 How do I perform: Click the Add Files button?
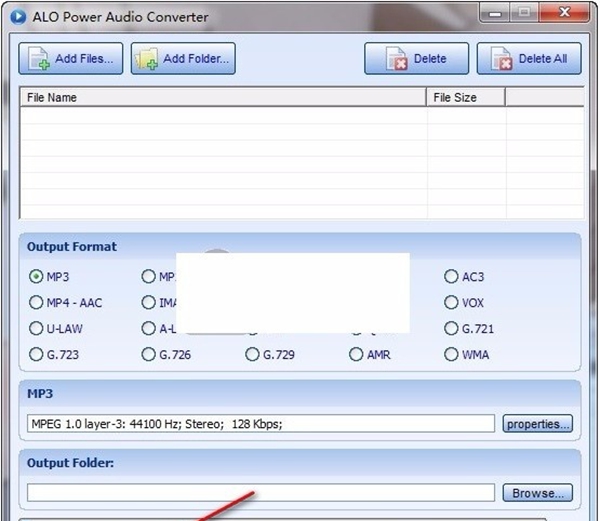point(71,59)
